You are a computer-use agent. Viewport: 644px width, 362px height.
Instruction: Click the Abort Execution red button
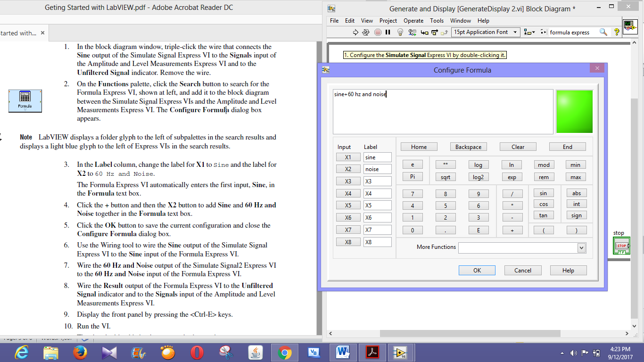pyautogui.click(x=377, y=32)
